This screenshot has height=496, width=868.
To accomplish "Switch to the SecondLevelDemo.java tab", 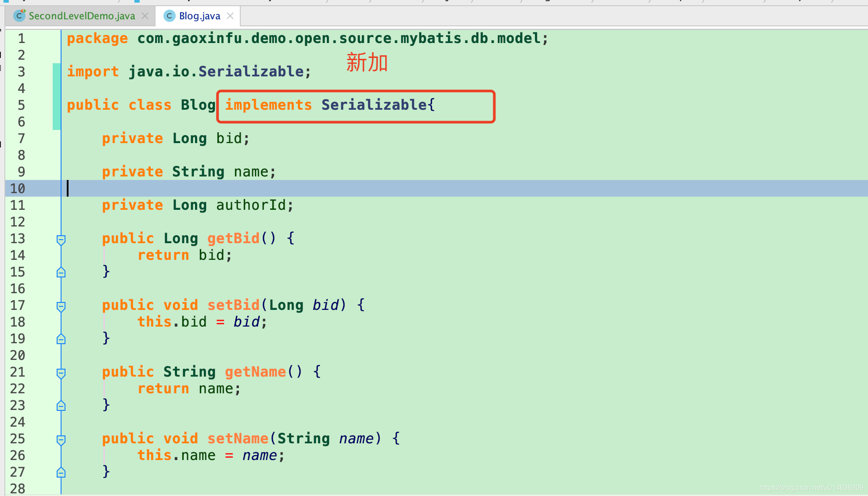I will pos(82,16).
